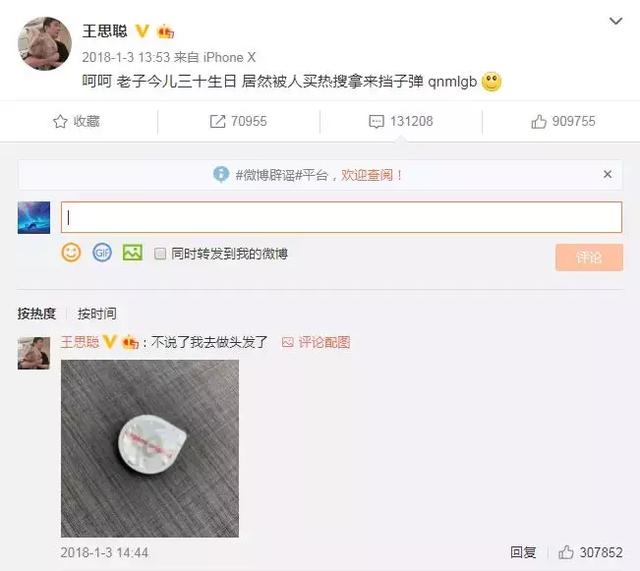Viewport: 640px width, 571px height.
Task: Like the post with 909755 thumbs-up
Action: (x=538, y=122)
